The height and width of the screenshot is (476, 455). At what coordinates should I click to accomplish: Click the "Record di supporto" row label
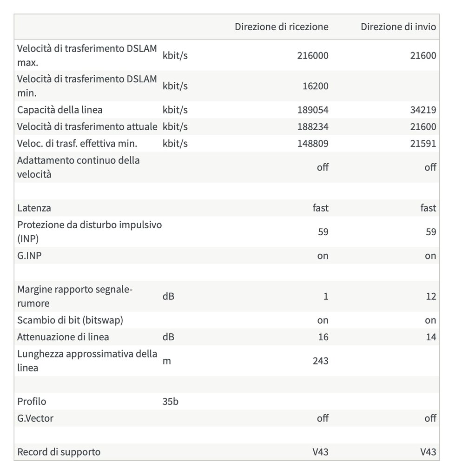[x=59, y=452]
